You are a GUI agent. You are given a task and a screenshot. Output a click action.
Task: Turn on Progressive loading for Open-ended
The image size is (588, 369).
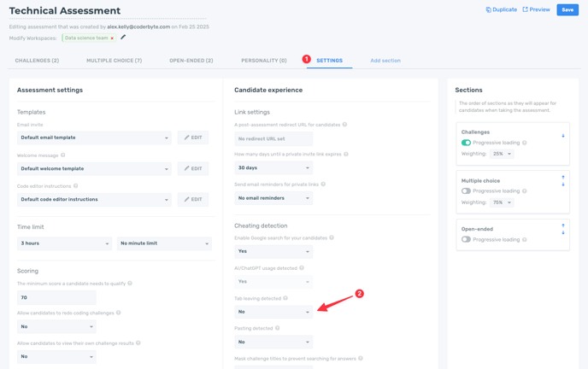(x=467, y=239)
